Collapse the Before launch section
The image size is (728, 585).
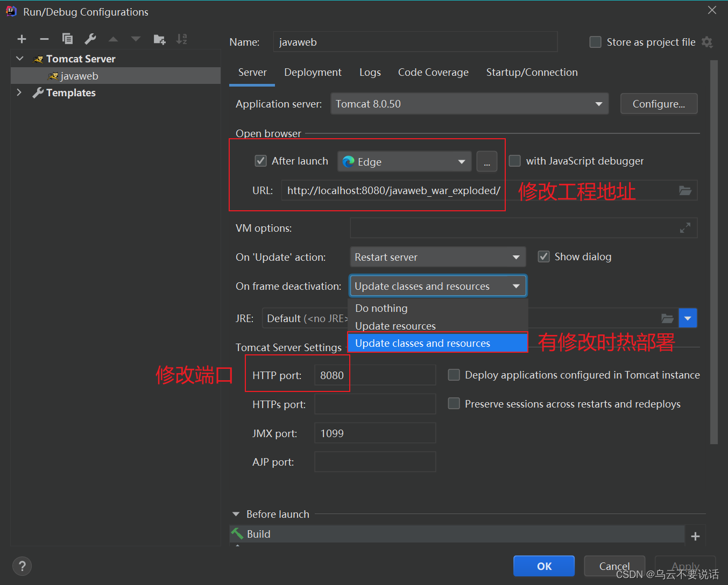(236, 514)
